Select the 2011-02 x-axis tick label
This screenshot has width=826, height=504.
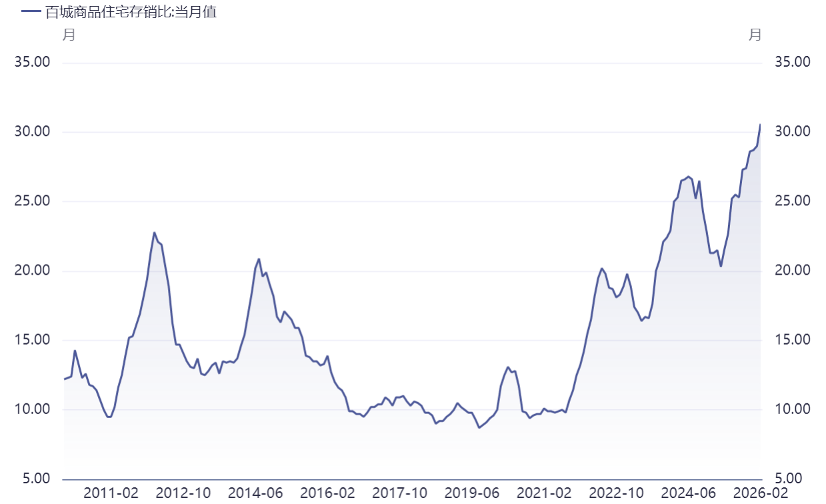tap(111, 493)
